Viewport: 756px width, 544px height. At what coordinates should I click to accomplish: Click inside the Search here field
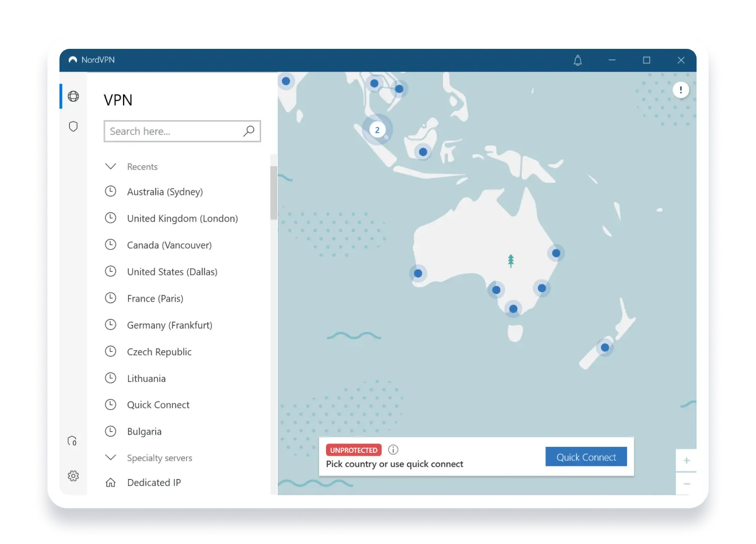pos(171,131)
